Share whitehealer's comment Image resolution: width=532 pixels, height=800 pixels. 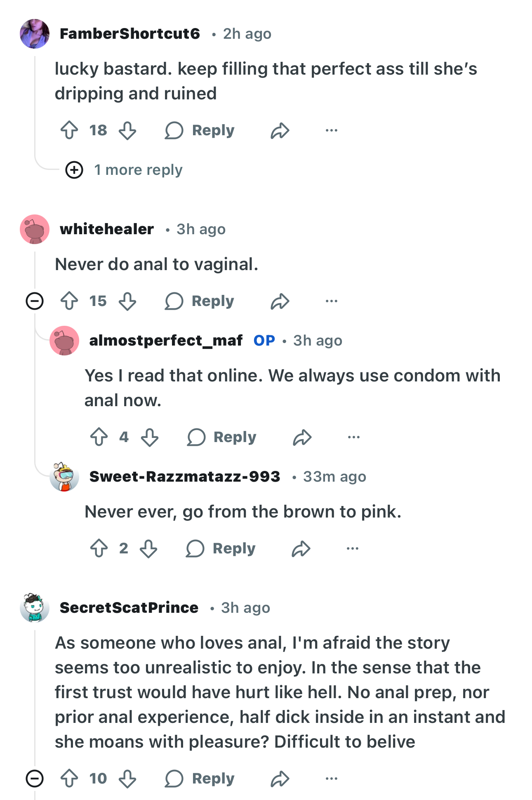(x=280, y=301)
